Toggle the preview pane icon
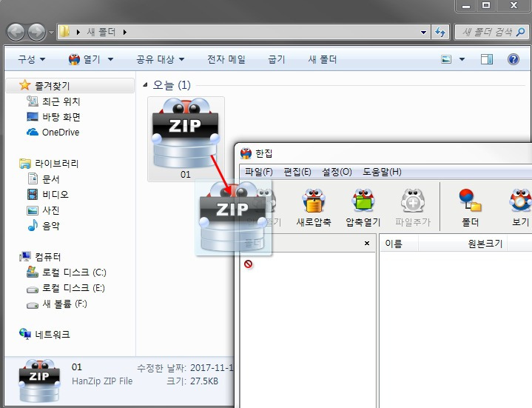Image resolution: width=532 pixels, height=408 pixels. coord(487,59)
